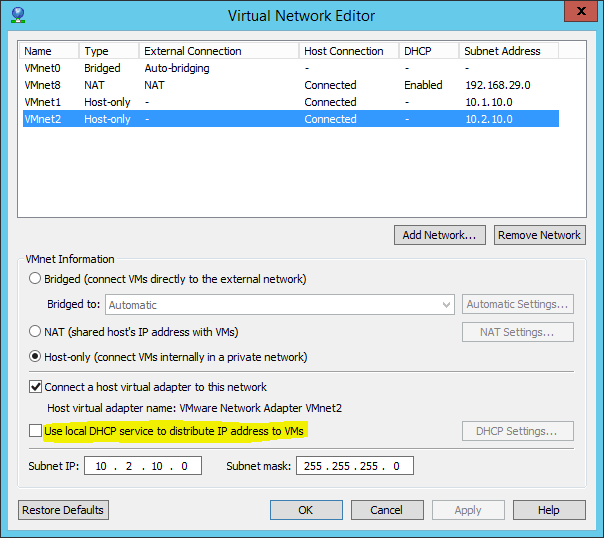The image size is (604, 538).
Task: Click the Apply button
Action: click(468, 510)
